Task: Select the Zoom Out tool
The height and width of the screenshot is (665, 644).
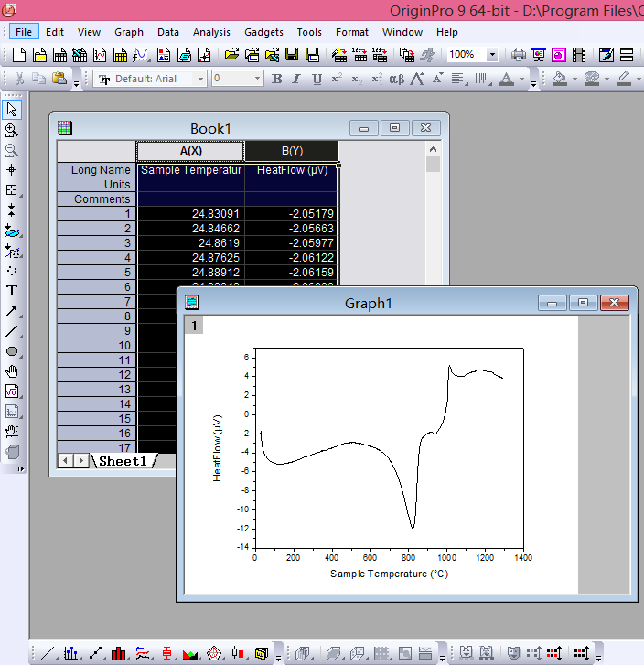Action: pos(12,150)
